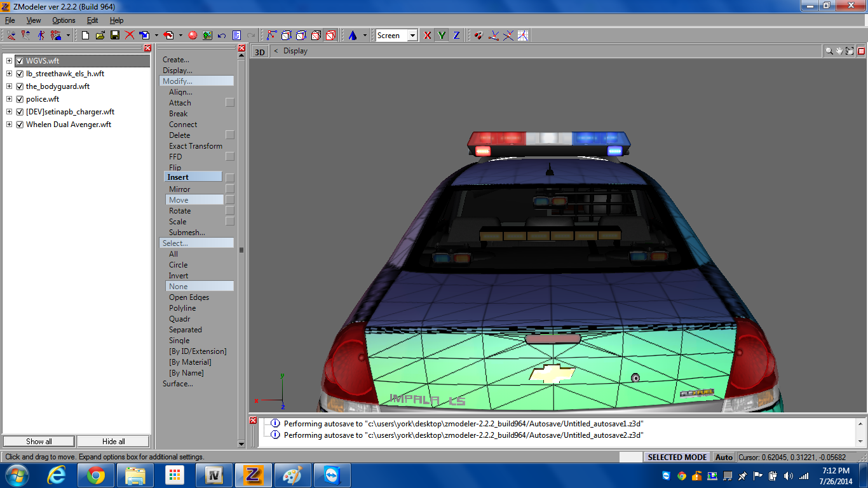Image resolution: width=868 pixels, height=488 pixels.
Task: Click the New file toolbar icon
Action: 85,36
